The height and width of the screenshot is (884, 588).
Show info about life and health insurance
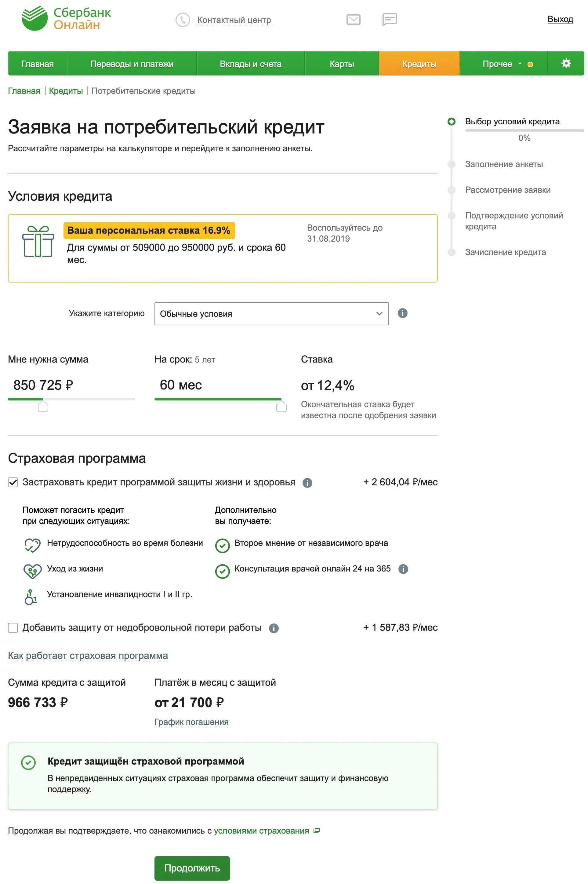pyautogui.click(x=307, y=483)
